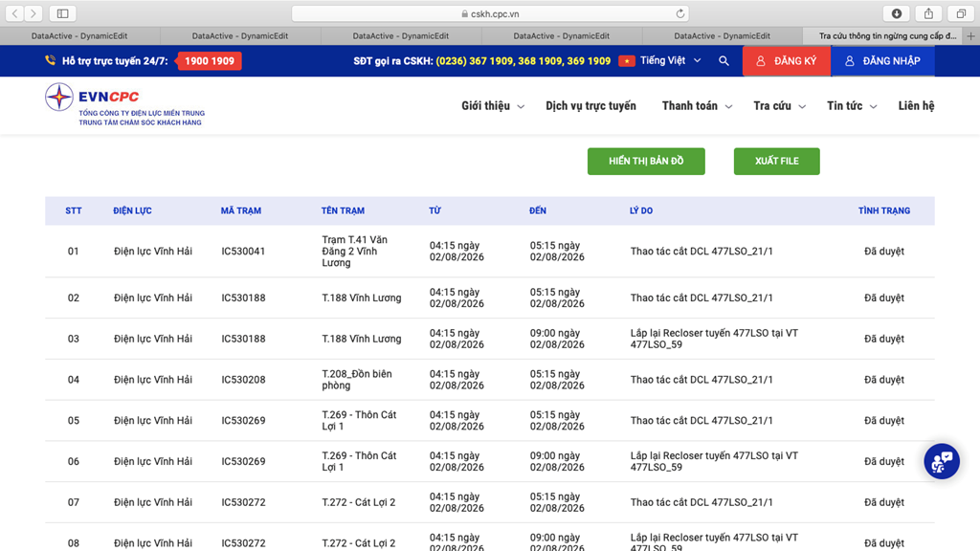Click the STT column header
980x551 pixels.
pos(73,210)
